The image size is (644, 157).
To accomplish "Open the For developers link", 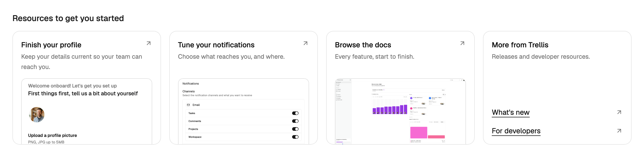I will (516, 131).
